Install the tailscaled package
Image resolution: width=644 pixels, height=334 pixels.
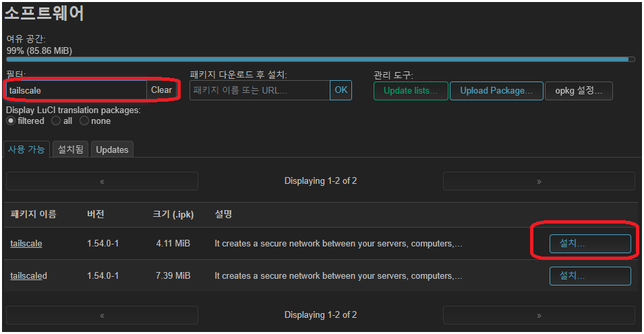click(x=590, y=275)
